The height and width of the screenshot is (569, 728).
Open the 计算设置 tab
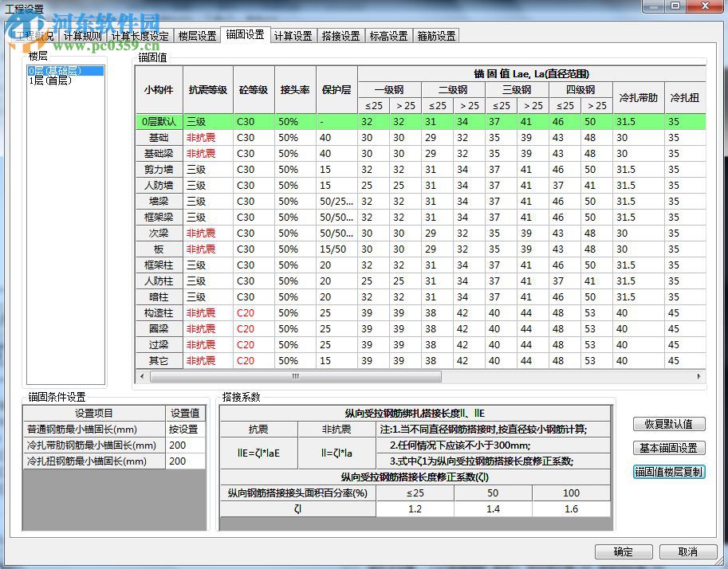(x=293, y=35)
